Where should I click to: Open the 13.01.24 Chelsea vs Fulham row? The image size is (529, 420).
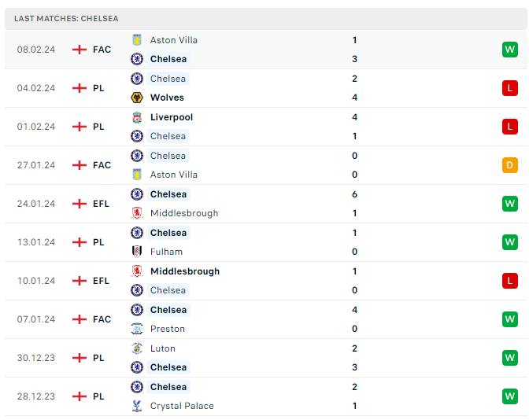(266, 242)
